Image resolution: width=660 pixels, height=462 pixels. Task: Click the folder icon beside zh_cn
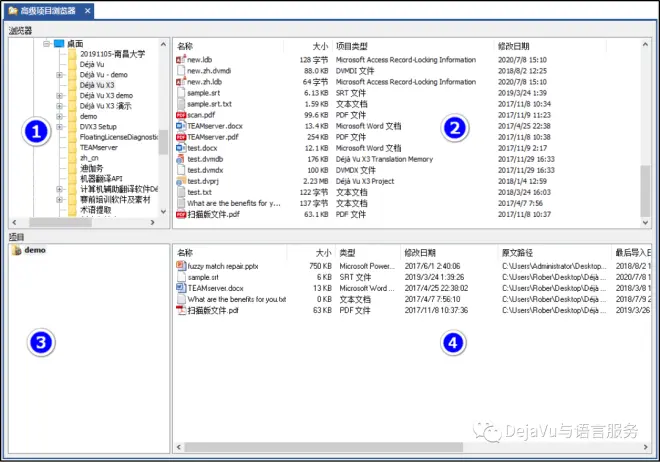[x=72, y=158]
